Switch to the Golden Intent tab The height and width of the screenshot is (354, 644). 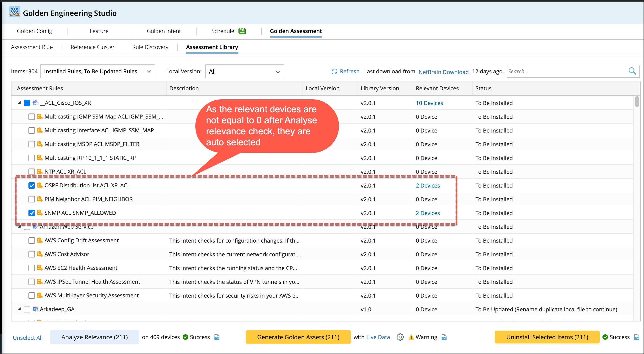(x=163, y=31)
